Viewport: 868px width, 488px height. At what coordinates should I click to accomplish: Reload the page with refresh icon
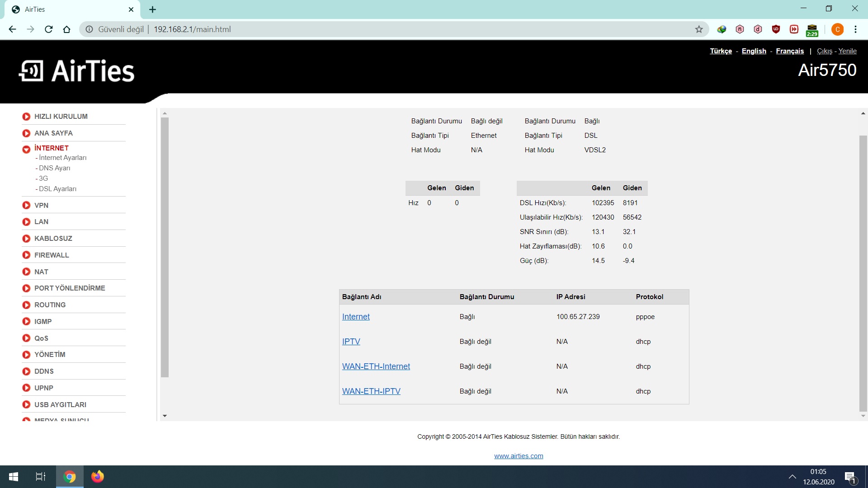[48, 29]
